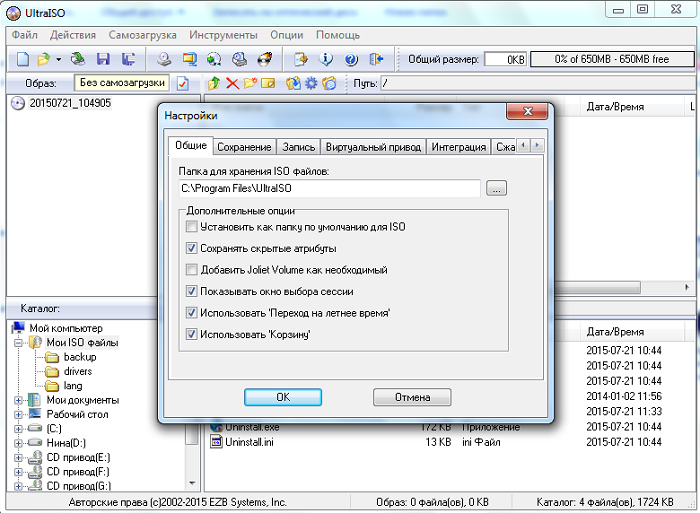Viewport: 700px width, 513px height.
Task: Switch to the Запись tab
Action: click(299, 147)
